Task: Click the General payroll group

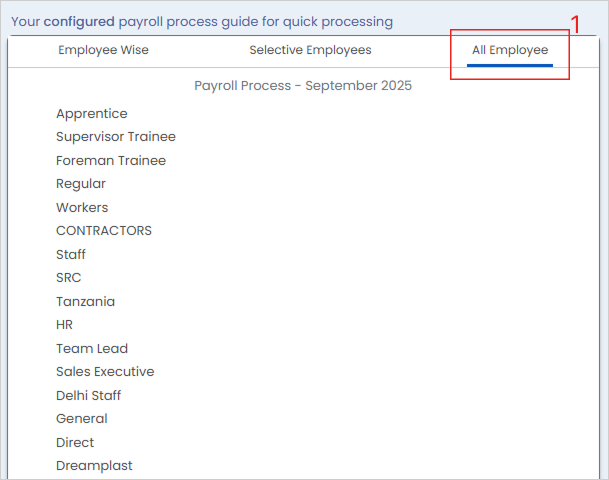Action: click(x=82, y=419)
